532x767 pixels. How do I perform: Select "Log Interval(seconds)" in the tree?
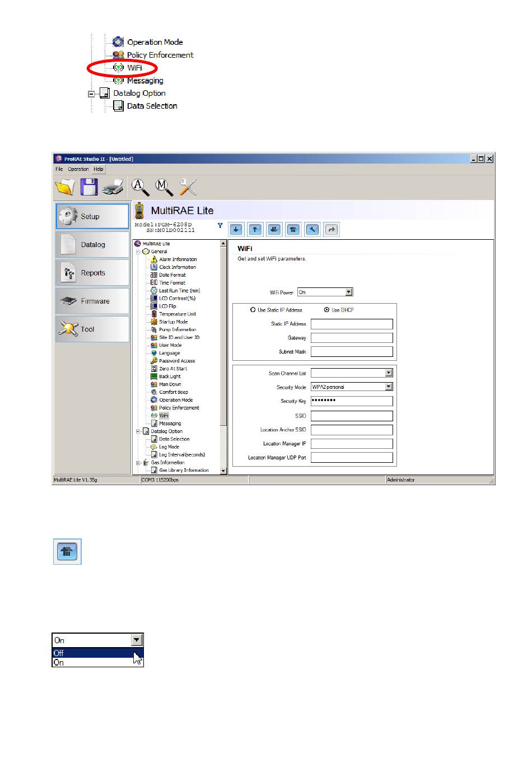(x=182, y=455)
